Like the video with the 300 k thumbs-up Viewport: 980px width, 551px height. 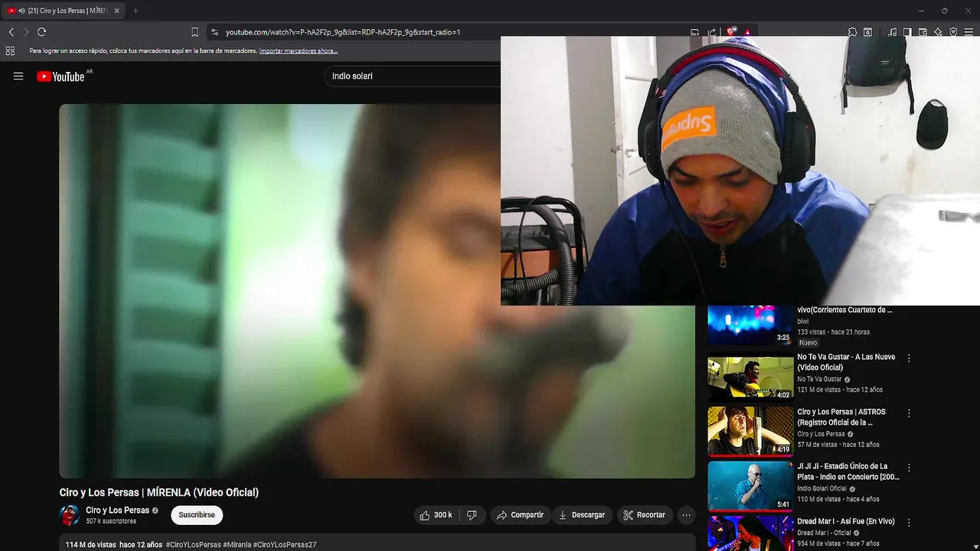coord(436,515)
